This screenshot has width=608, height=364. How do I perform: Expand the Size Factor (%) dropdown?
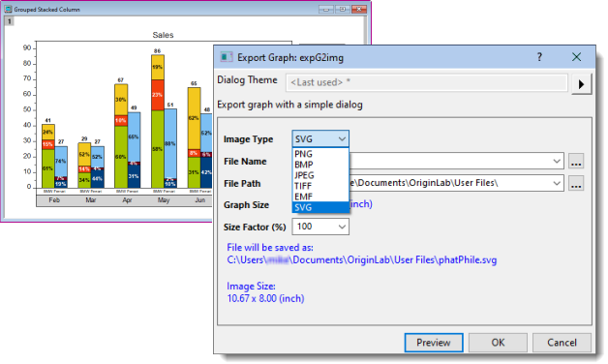(342, 227)
